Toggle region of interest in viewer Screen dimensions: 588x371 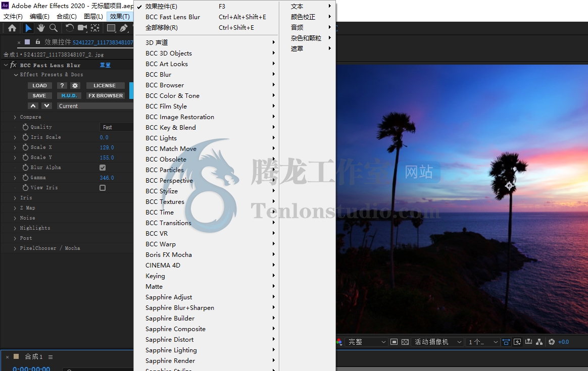394,342
